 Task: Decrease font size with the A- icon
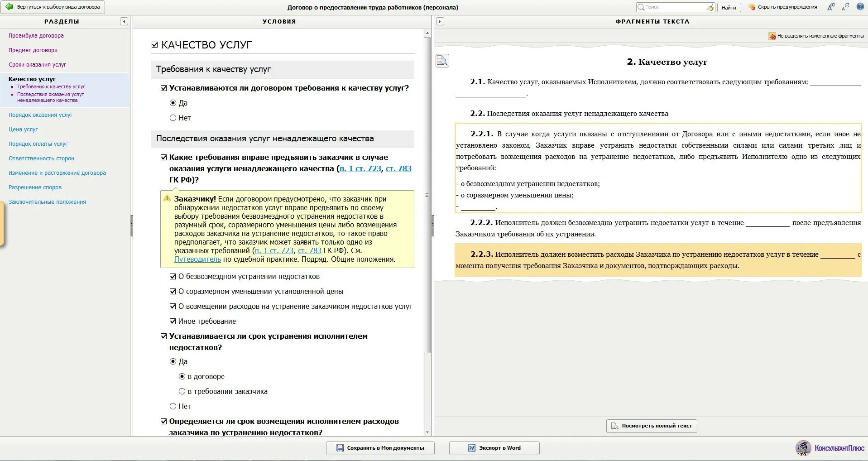pos(845,7)
